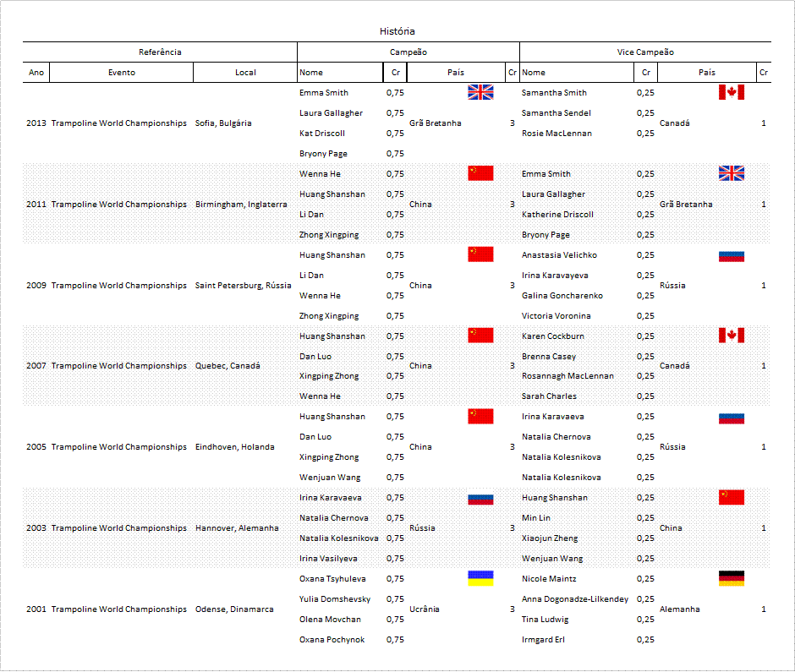Click Samantha Sendel name cell
795x672 pixels.
[556, 113]
